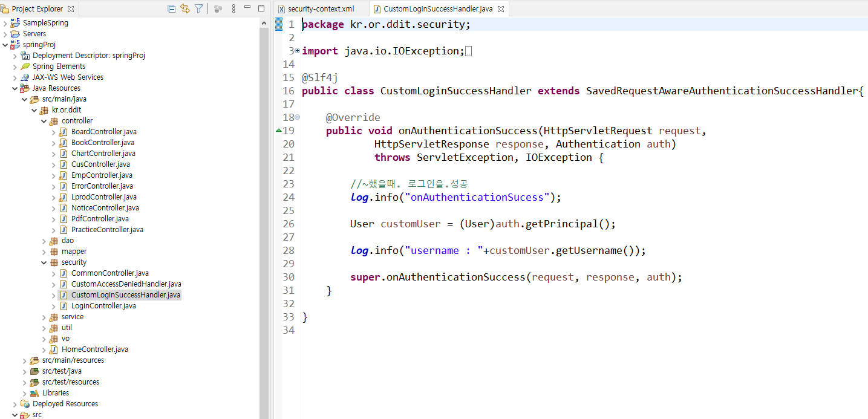The image size is (868, 419).
Task: Click Project Explorer scrollbar up arrow
Action: click(264, 23)
